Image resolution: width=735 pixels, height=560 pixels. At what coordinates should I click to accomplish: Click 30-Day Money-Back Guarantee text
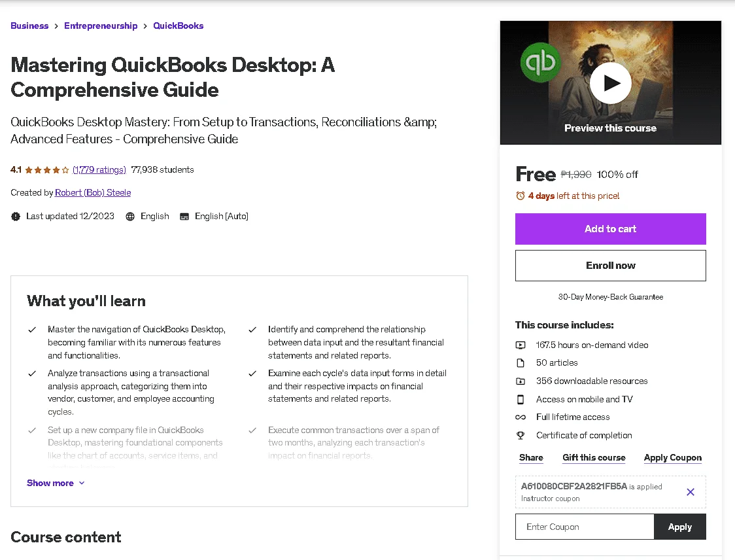point(610,297)
